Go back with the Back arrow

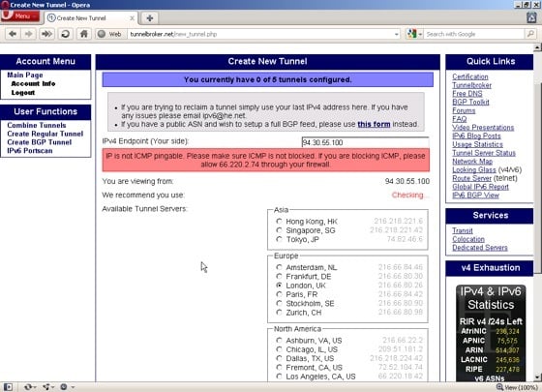[13, 34]
